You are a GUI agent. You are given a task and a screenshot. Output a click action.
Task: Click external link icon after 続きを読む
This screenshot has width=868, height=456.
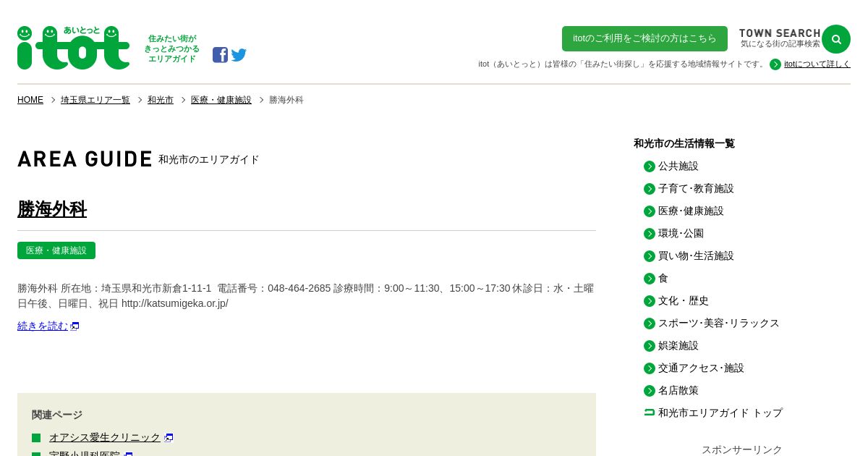[x=75, y=326]
